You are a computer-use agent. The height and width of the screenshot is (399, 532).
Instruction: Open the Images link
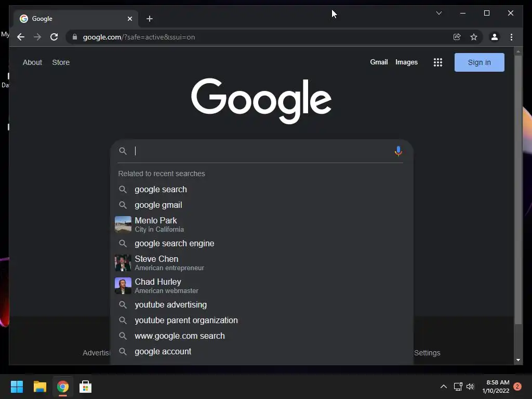coord(406,62)
